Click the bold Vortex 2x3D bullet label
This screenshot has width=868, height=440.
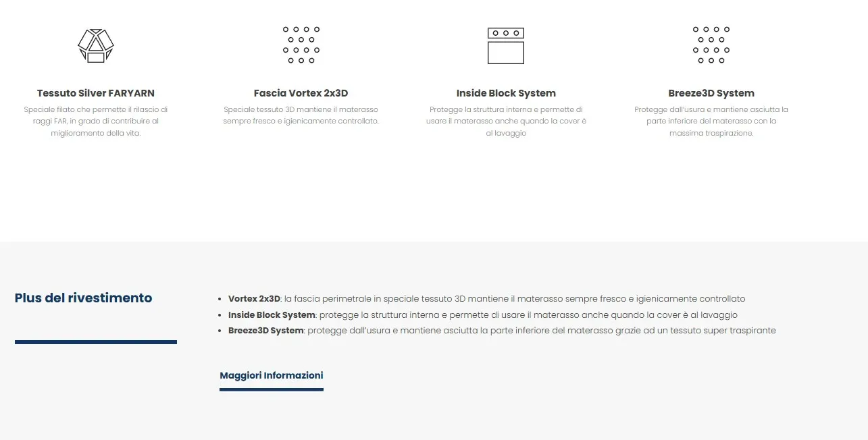tap(254, 299)
